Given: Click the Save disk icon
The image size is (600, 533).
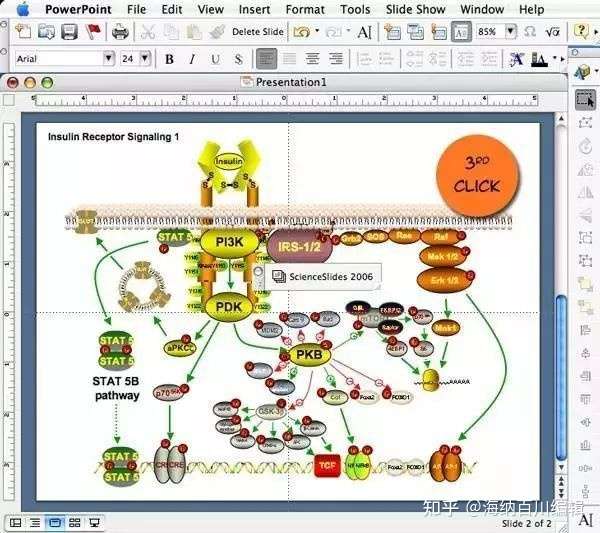Looking at the screenshot, I should click(70, 33).
